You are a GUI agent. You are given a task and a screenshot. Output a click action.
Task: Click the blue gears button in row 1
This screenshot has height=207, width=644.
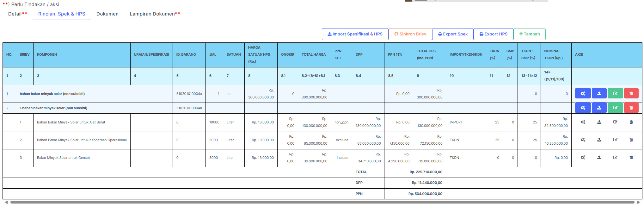(x=583, y=94)
